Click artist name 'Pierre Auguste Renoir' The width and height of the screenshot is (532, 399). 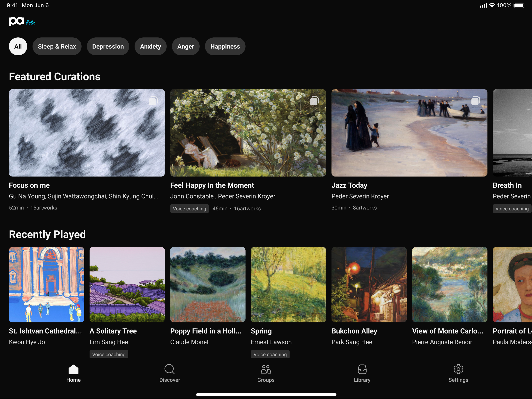[x=442, y=342]
